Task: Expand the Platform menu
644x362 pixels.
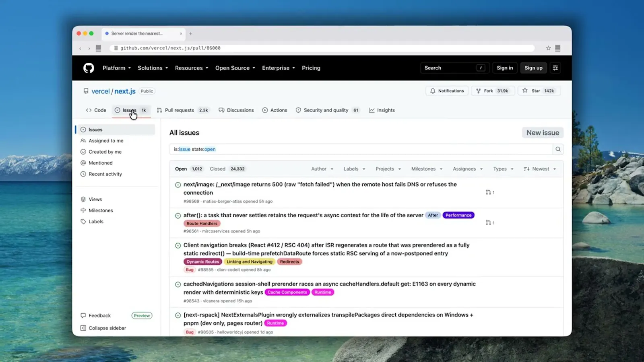Action: point(117,68)
